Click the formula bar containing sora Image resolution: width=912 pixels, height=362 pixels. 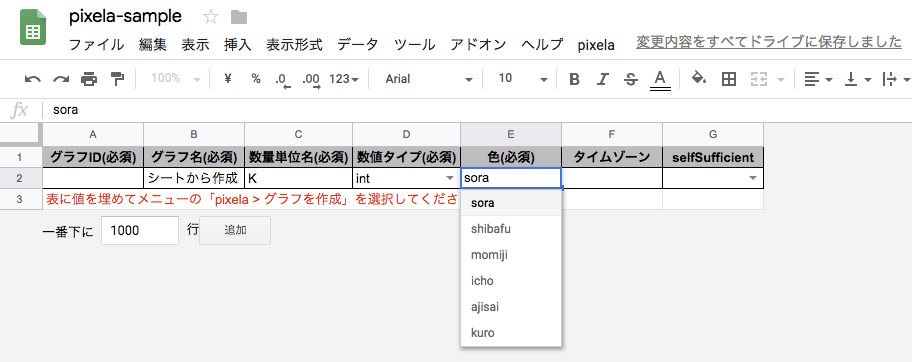[x=477, y=110]
